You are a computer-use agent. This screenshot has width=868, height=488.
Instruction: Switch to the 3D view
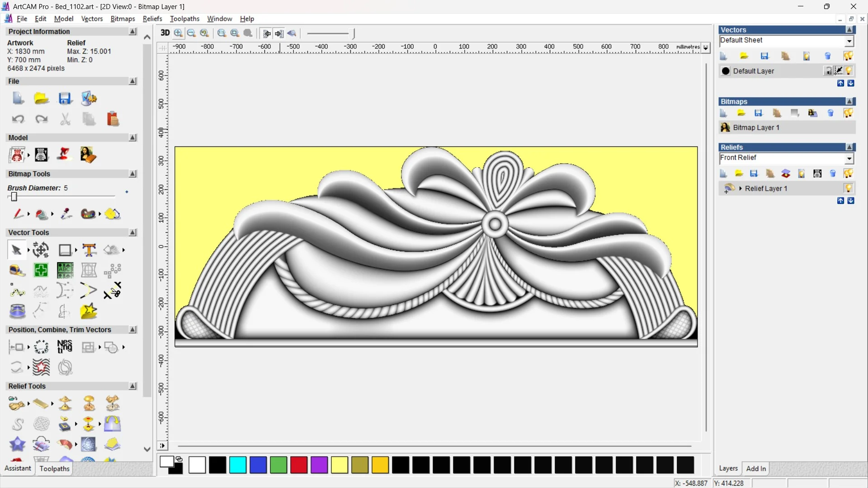click(165, 33)
